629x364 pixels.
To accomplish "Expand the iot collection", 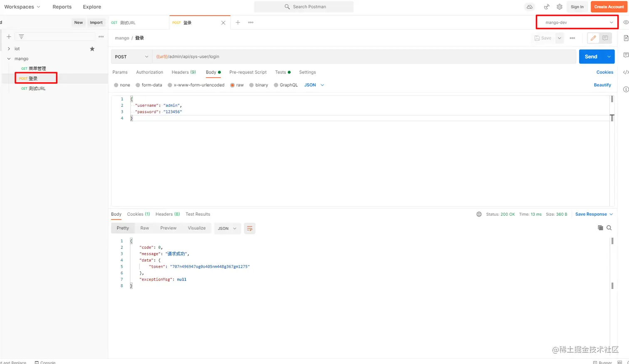I will click(x=9, y=49).
